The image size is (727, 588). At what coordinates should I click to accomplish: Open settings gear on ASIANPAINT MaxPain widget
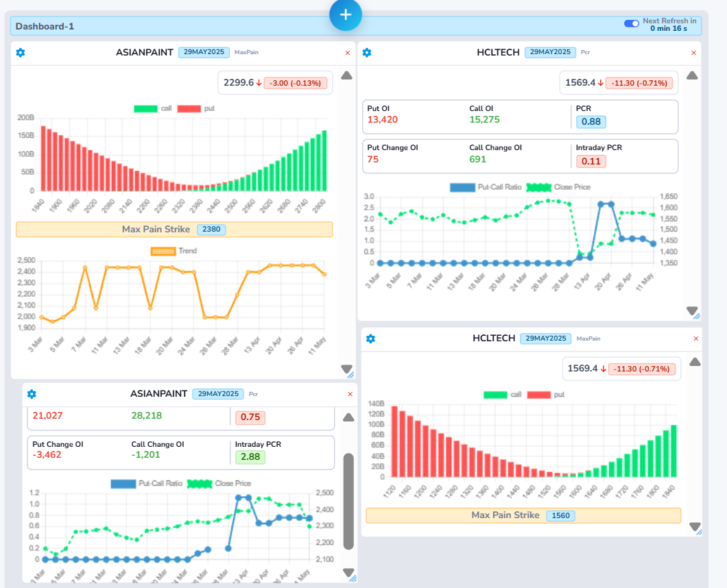coord(20,52)
